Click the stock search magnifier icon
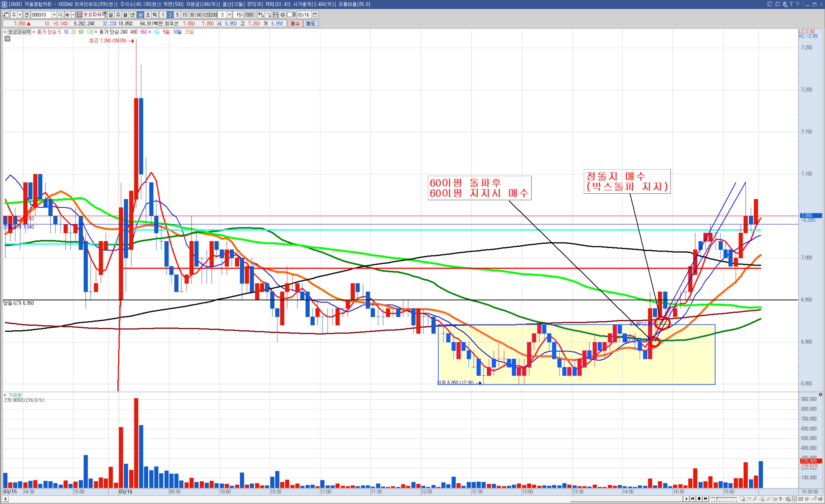 click(x=60, y=15)
